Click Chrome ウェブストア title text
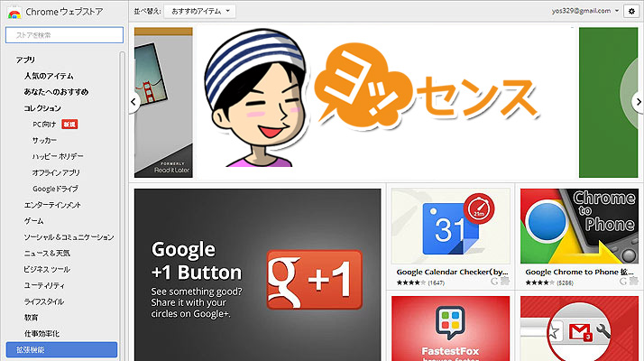The image size is (644, 361). pos(64,12)
